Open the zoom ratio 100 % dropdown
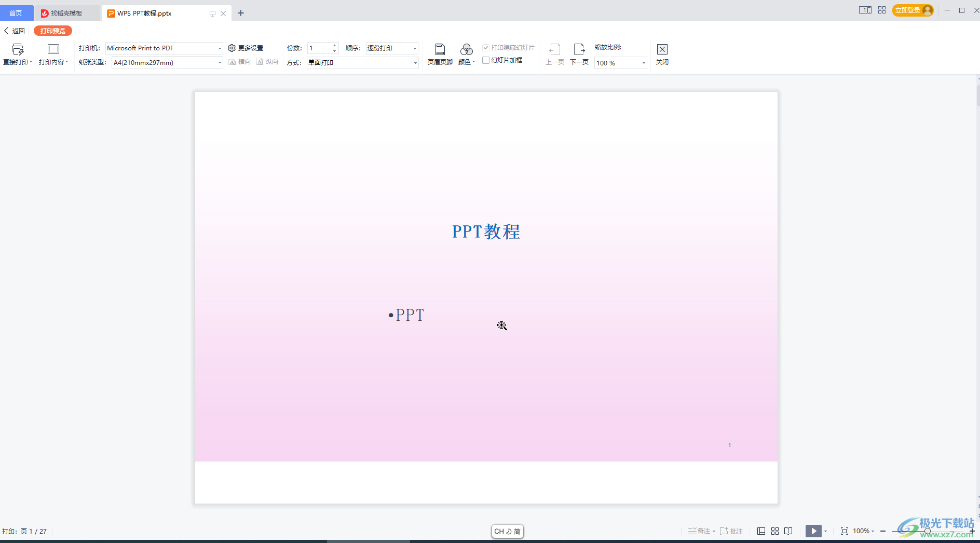Screen dimensions: 980x543 [644, 63]
